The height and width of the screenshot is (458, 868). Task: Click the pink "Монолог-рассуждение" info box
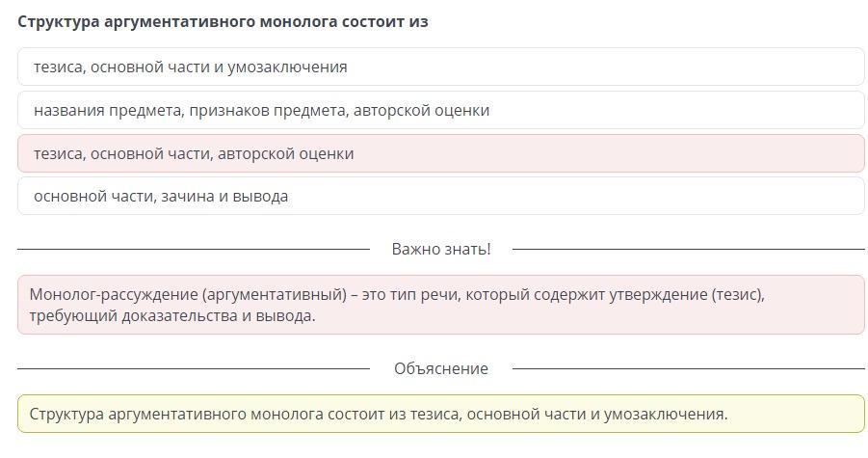[x=440, y=305]
